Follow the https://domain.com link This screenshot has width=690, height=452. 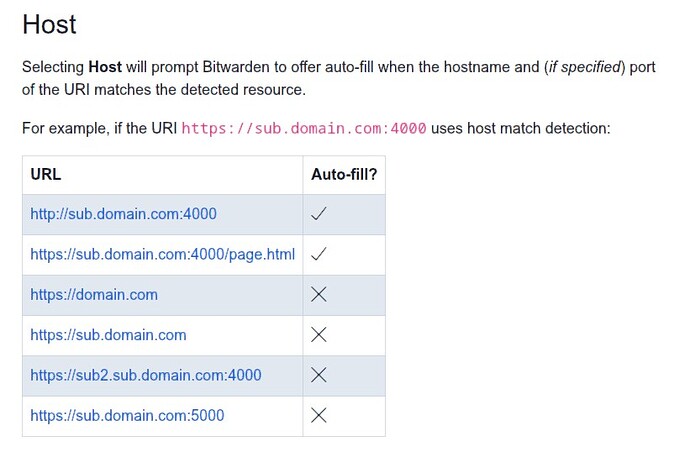pyautogui.click(x=94, y=295)
